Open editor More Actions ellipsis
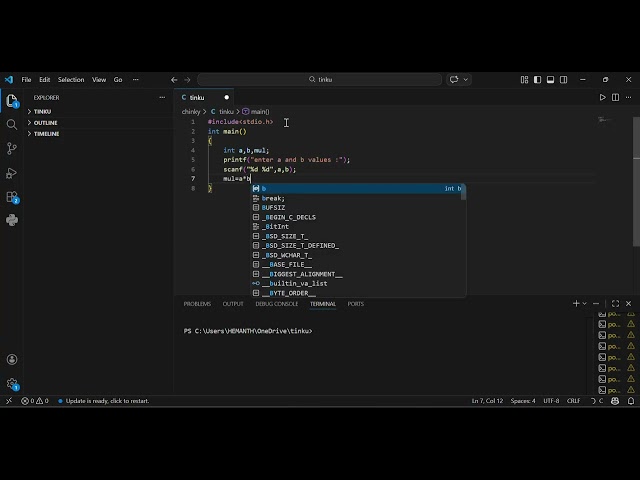Viewport: 640px width, 480px height. (629, 98)
